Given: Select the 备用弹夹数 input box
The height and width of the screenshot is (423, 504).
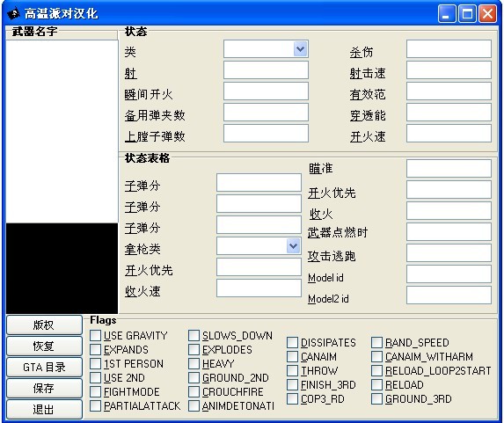Looking at the screenshot, I should 266,113.
